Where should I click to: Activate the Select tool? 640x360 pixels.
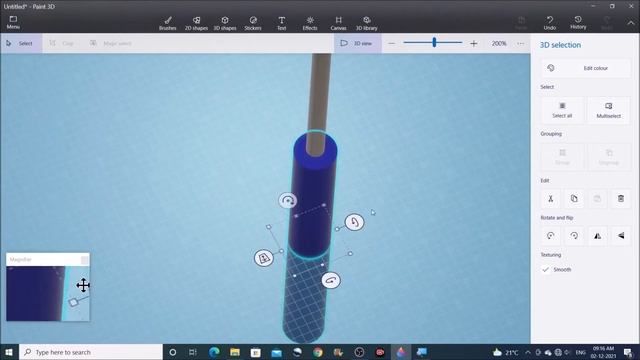pyautogui.click(x=21, y=43)
